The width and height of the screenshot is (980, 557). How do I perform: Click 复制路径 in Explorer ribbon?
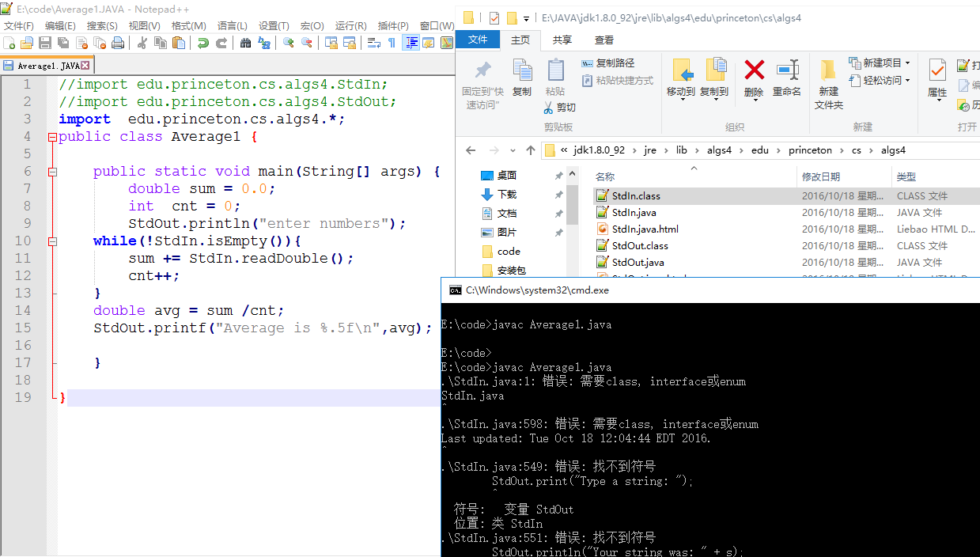click(608, 63)
